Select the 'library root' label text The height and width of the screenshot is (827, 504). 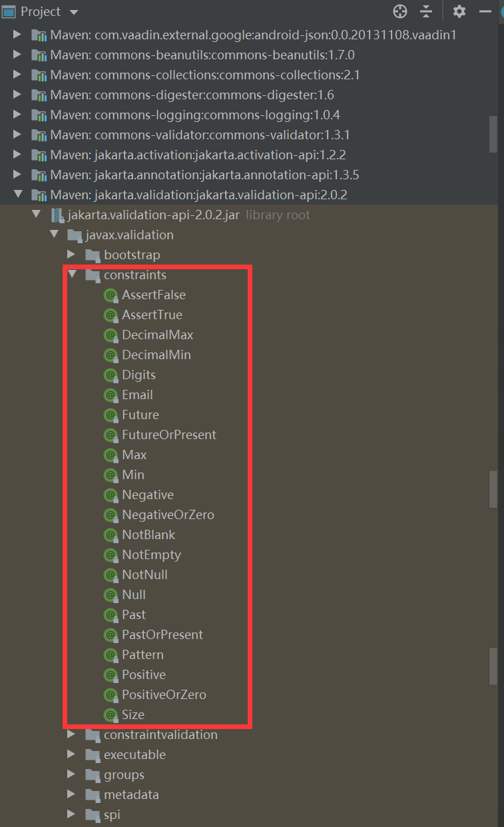[278, 215]
